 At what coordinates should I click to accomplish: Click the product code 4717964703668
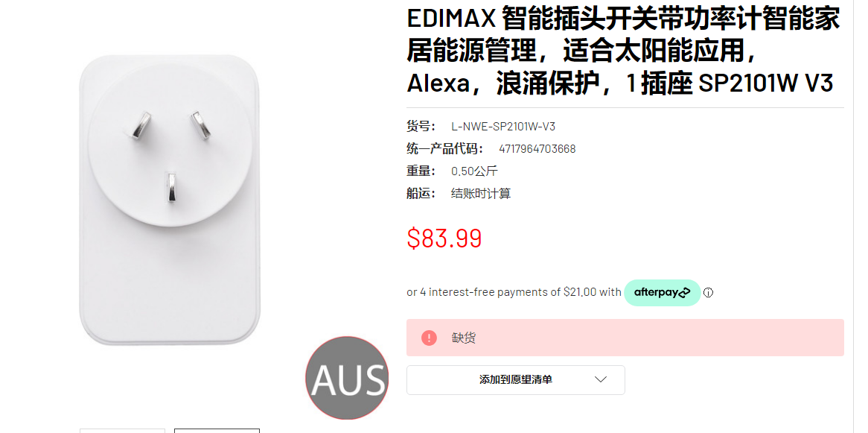537,149
